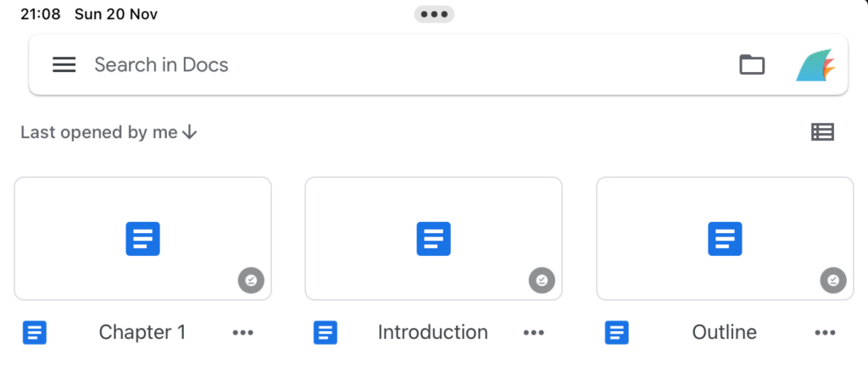Change sort order from Last opened by me
Image resolution: width=868 pixels, height=377 pixels.
coord(108,132)
